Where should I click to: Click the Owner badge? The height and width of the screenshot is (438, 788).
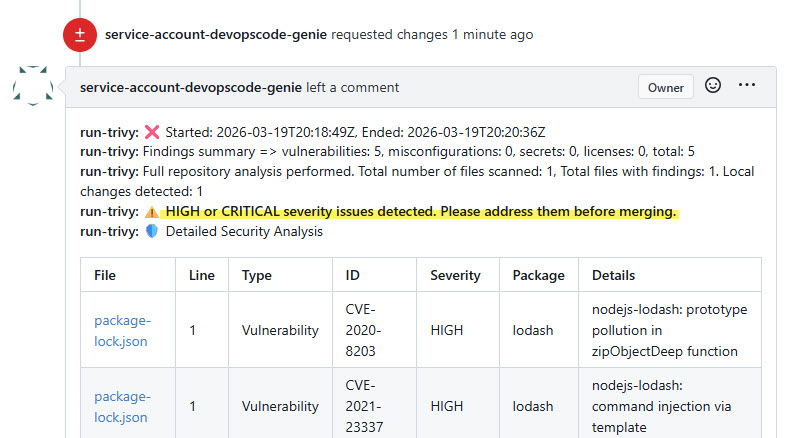point(665,87)
